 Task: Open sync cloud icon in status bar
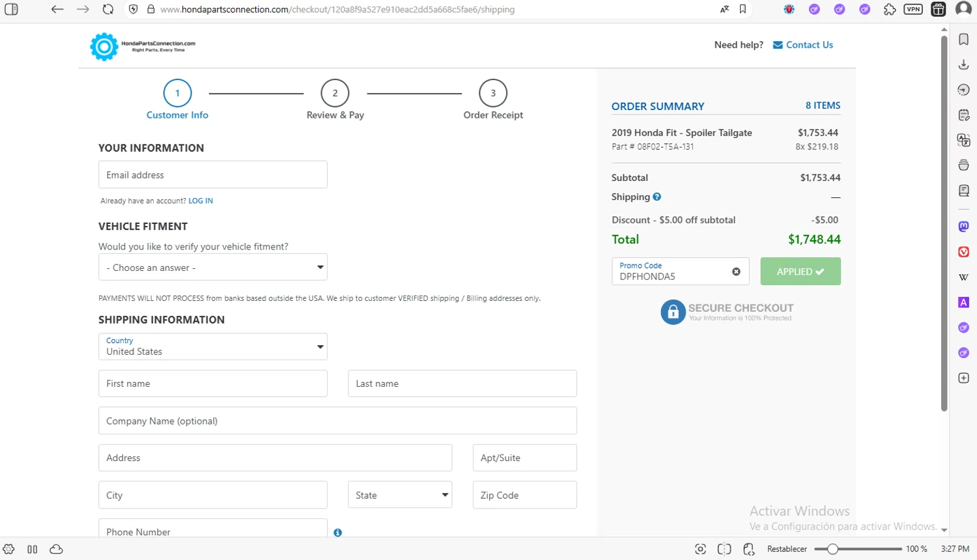coord(57,549)
